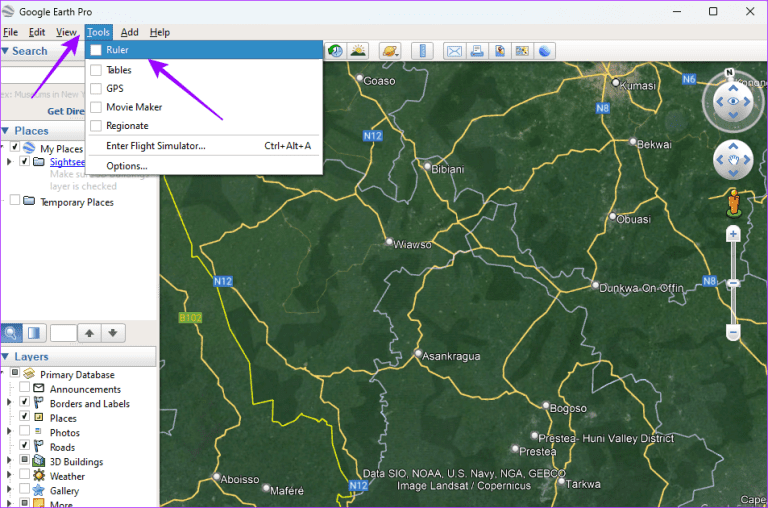This screenshot has width=768, height=508.
Task: Check the GPS checkbox in Tools menu
Action: coord(96,89)
